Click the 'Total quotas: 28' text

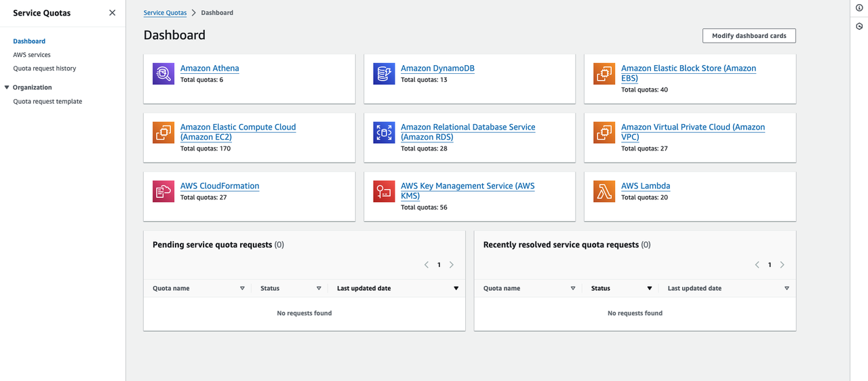click(x=424, y=148)
